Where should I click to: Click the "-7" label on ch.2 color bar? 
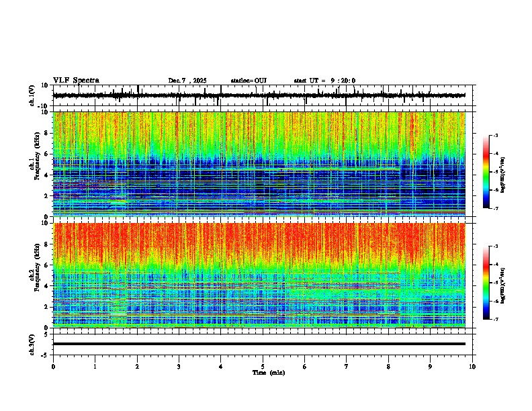pyautogui.click(x=496, y=319)
